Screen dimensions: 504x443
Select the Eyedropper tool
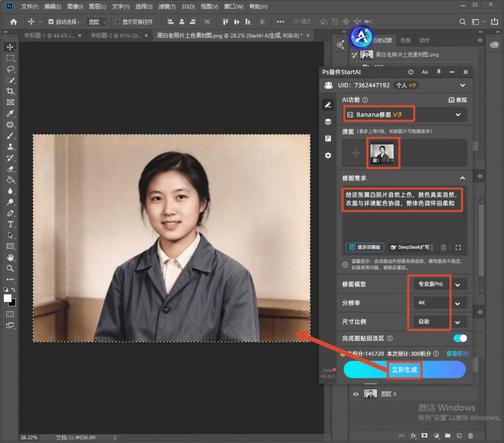pos(10,113)
